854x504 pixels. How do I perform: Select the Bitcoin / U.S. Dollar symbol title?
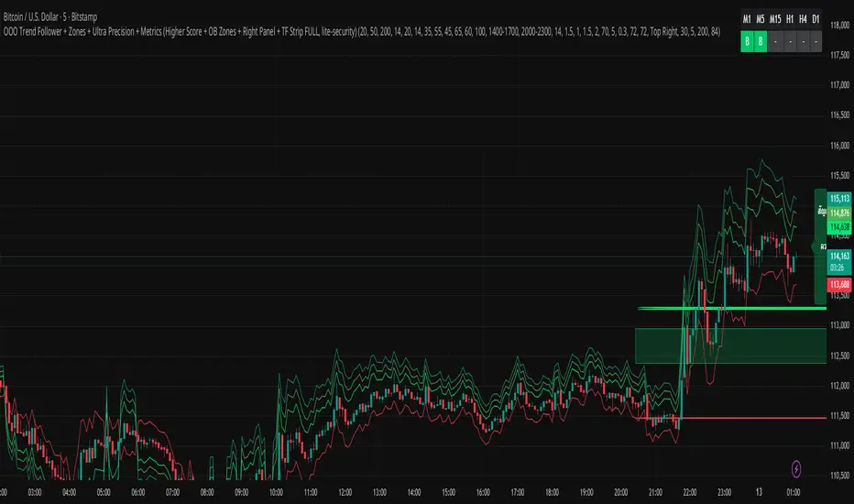point(50,16)
